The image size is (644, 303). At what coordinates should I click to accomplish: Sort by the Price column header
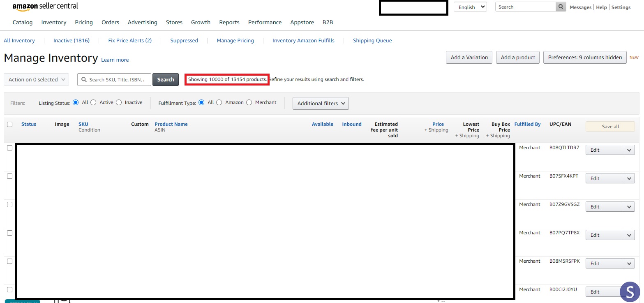(438, 124)
